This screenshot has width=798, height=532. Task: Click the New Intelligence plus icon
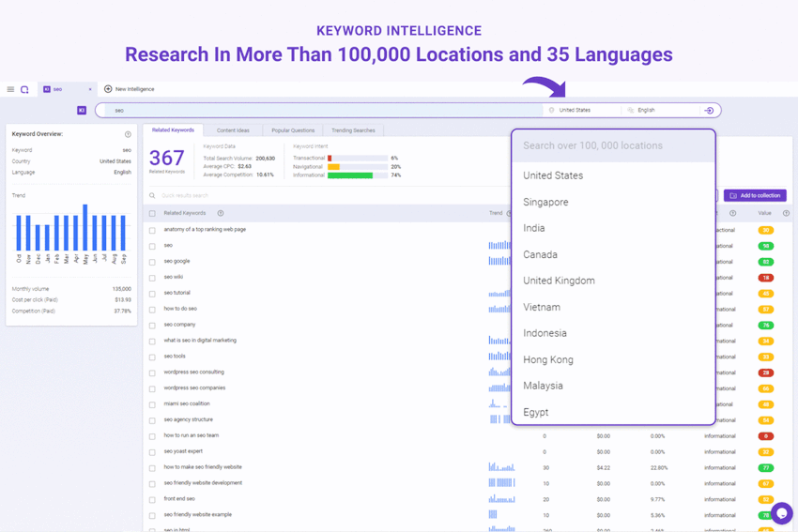(x=108, y=89)
